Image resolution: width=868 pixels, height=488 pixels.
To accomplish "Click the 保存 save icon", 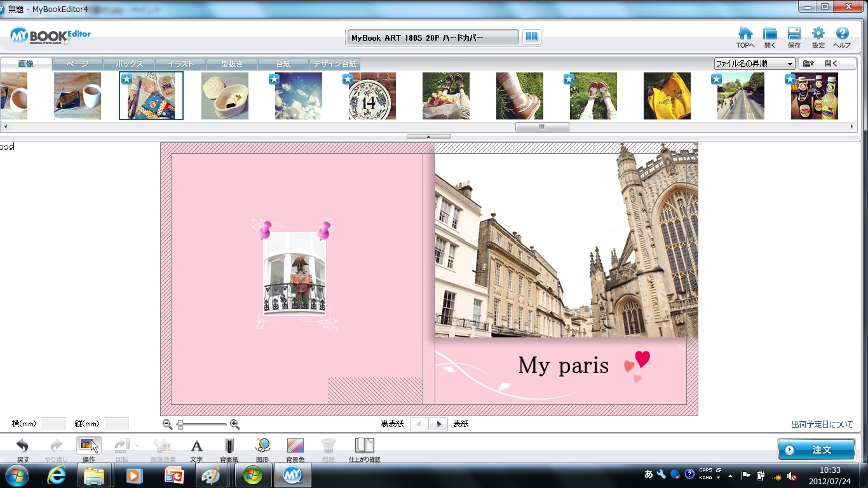I will point(794,35).
